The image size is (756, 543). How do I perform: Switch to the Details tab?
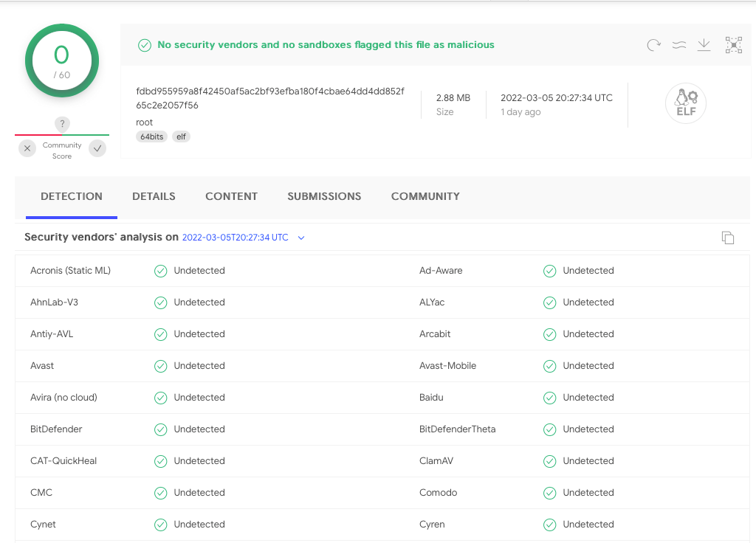154,196
